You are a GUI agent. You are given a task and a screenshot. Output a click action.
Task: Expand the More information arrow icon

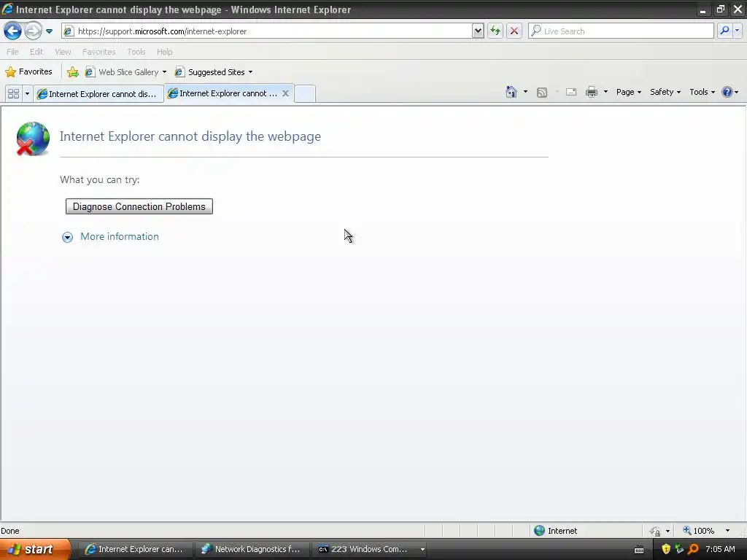[x=67, y=237]
